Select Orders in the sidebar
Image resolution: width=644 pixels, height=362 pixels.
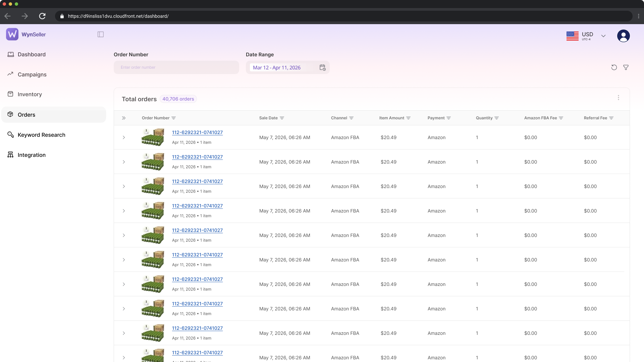click(54, 115)
